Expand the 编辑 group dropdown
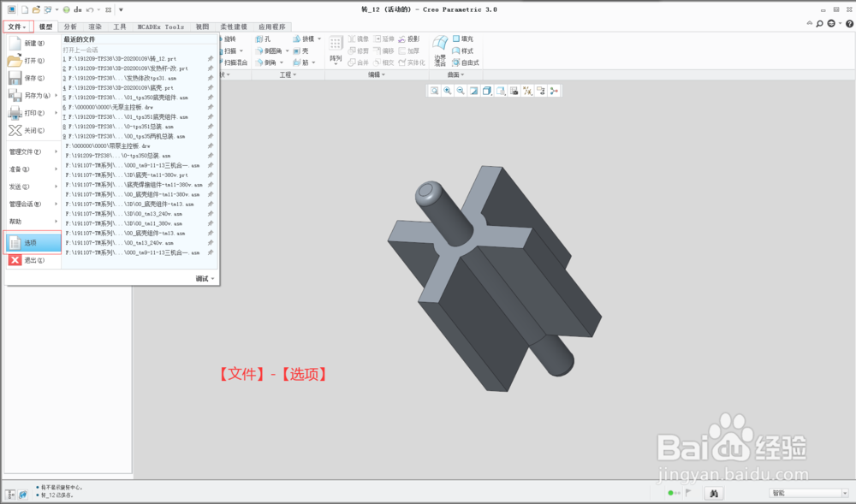The image size is (856, 504). [377, 74]
